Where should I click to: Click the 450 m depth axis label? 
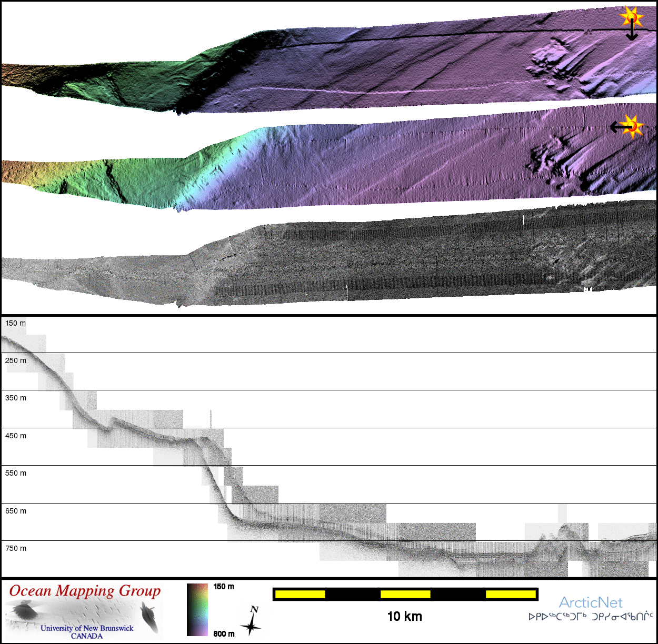click(16, 436)
